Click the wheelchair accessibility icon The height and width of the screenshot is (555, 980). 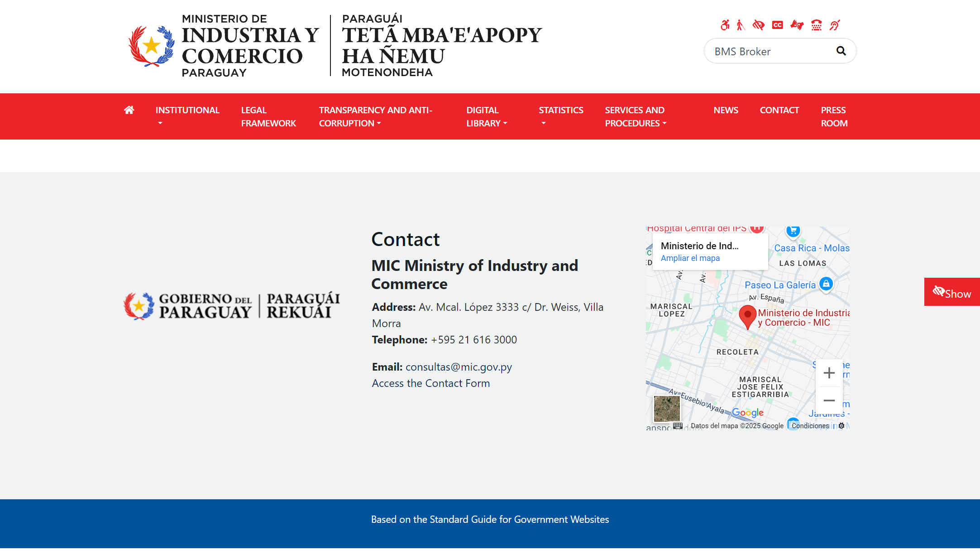click(x=725, y=25)
